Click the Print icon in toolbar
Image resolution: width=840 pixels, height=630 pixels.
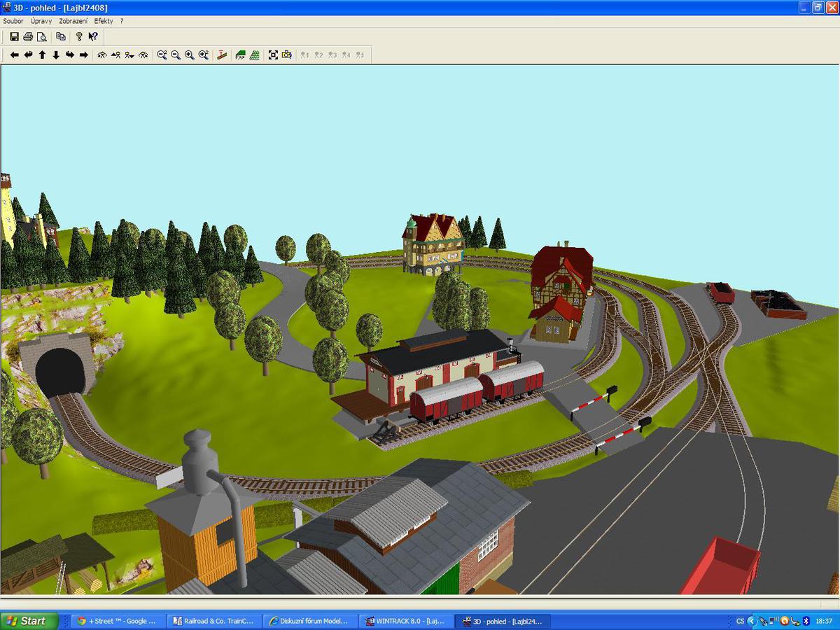pos(28,36)
